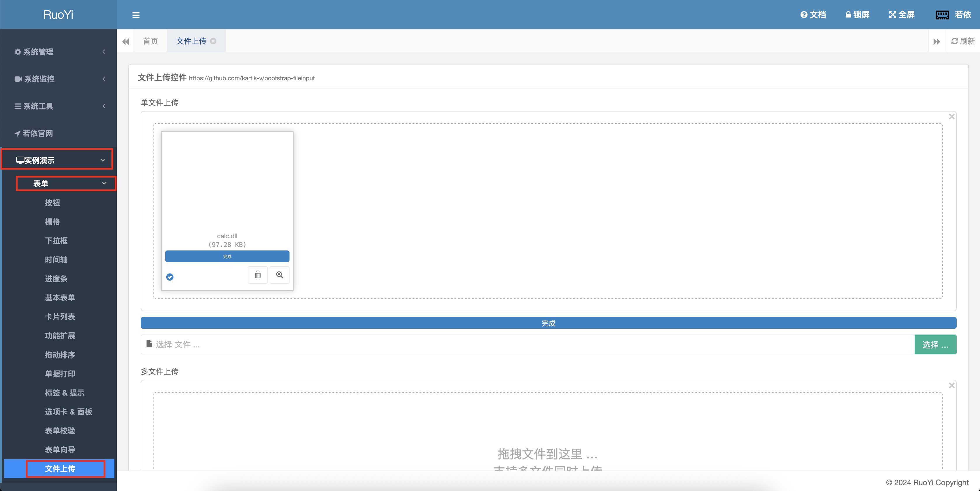Delete the calc.dll file with trash icon
Screen dimensions: 980x491
point(258,275)
